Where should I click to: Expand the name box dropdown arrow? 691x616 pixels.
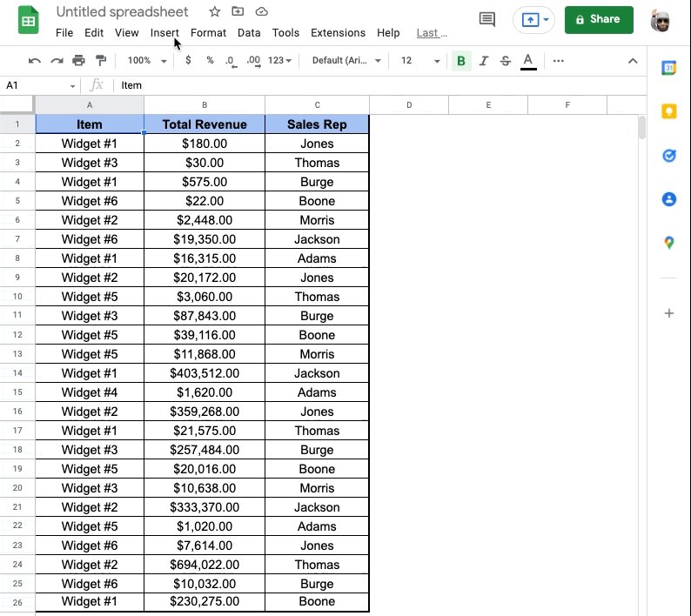tap(72, 86)
